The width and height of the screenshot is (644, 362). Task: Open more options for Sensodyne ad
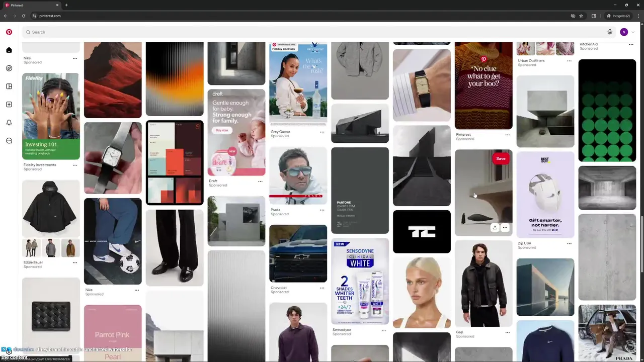click(x=384, y=330)
